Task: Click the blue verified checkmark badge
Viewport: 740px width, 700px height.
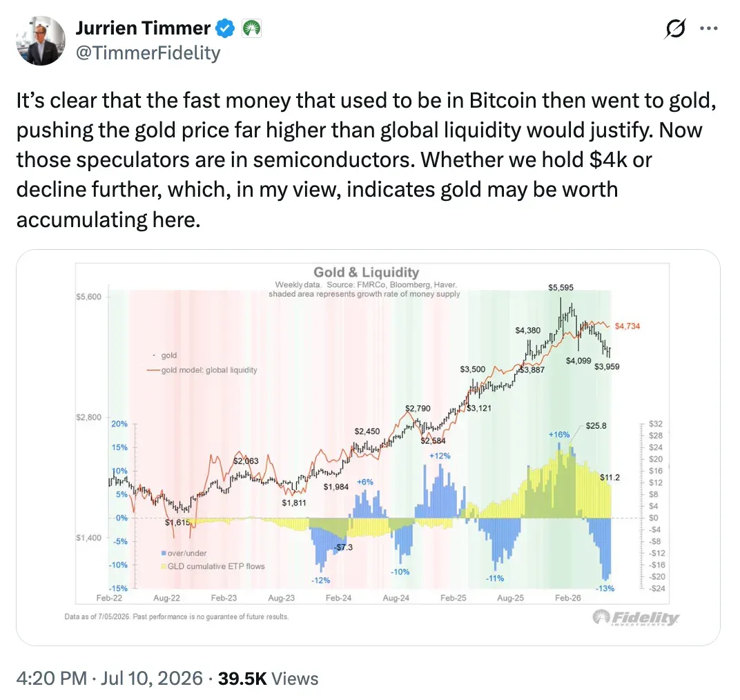Action: (225, 28)
